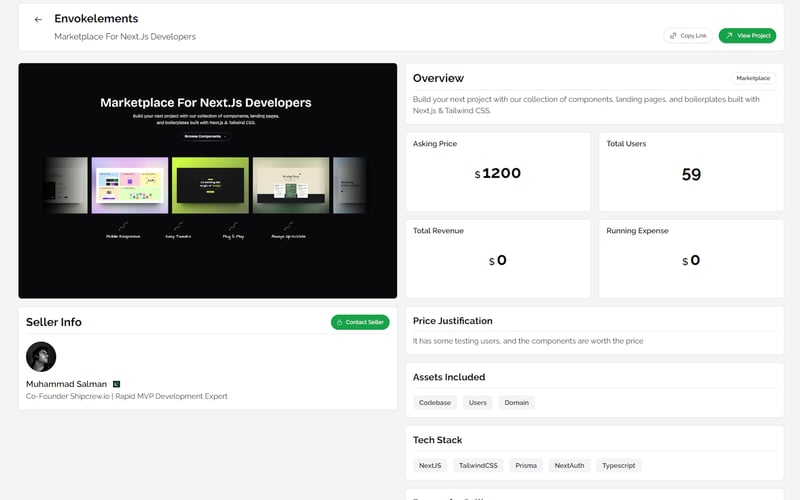The image size is (800, 500).
Task: Click the Co-Founder Shipcrew.io description text
Action: (x=127, y=396)
